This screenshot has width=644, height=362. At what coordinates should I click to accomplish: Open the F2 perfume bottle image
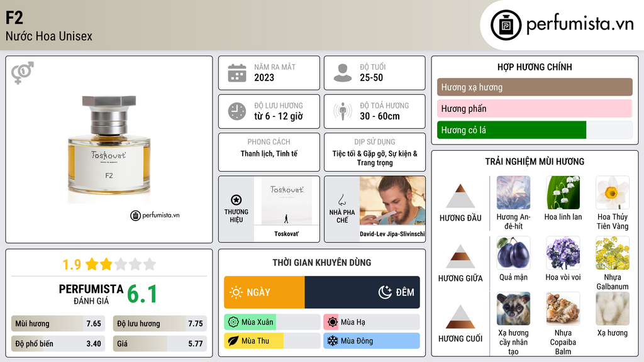tap(109, 150)
